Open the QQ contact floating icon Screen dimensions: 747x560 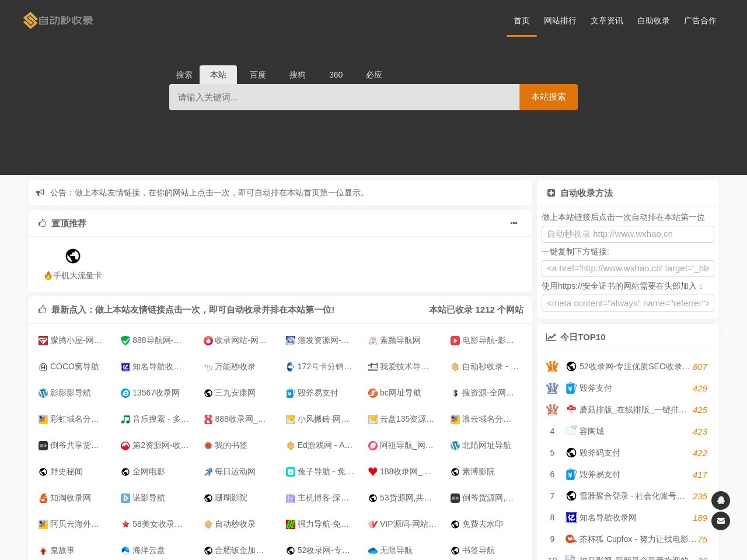(x=721, y=501)
